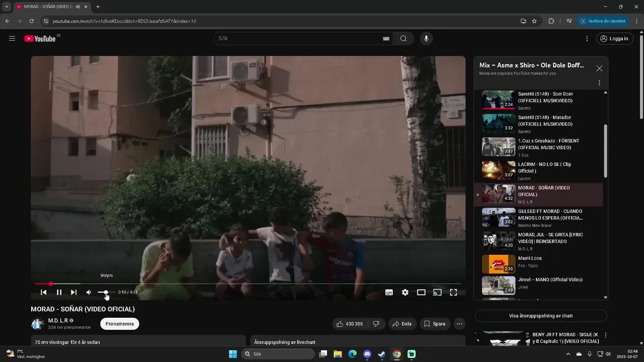Play Sarettii Matador from playlist
The width and height of the screenshot is (644, 362).
(x=538, y=124)
